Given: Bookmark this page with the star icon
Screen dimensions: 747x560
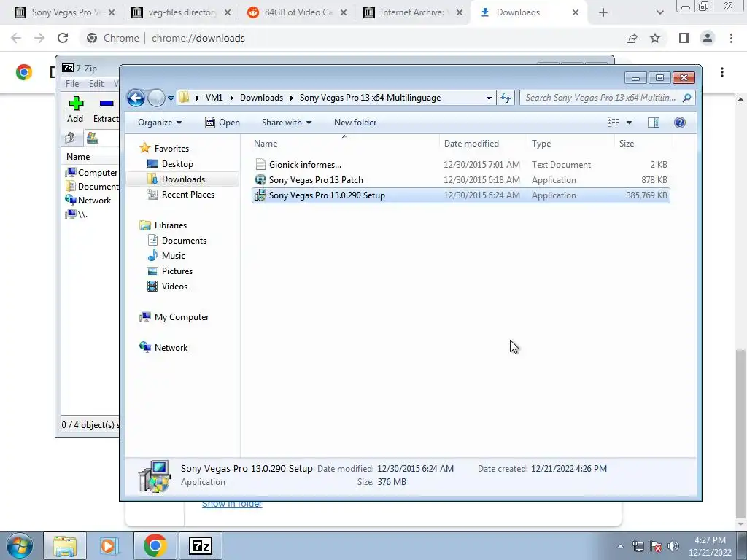Looking at the screenshot, I should tap(655, 38).
